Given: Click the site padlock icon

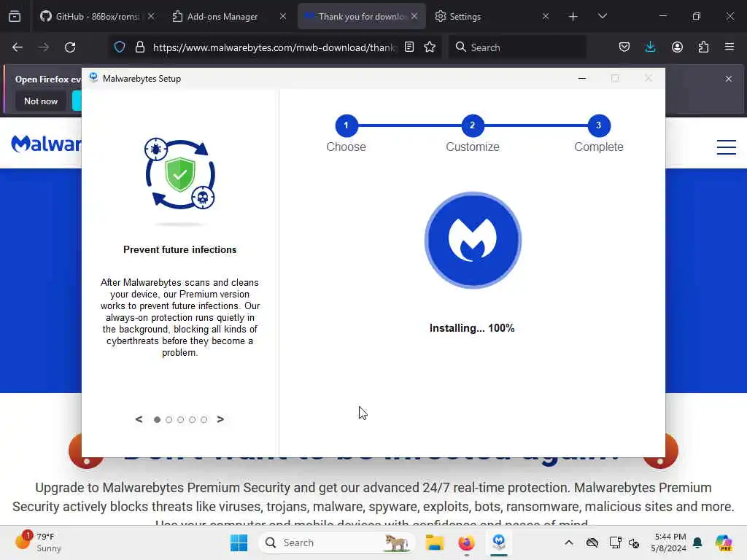Looking at the screenshot, I should pos(139,47).
